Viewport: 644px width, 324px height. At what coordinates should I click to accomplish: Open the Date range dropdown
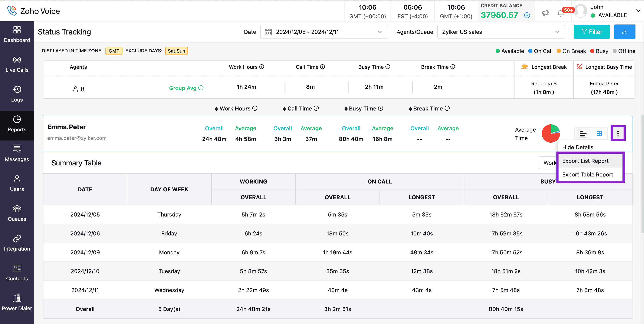pos(324,32)
